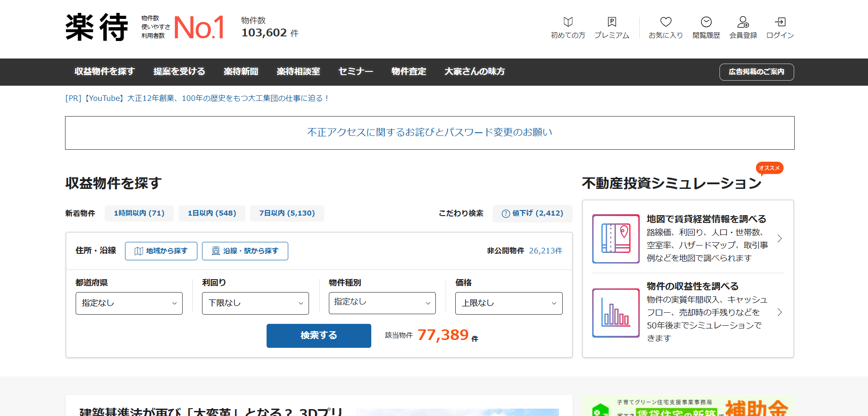Click the No.1 badge beside the logo
868x416 pixels.
point(199,27)
